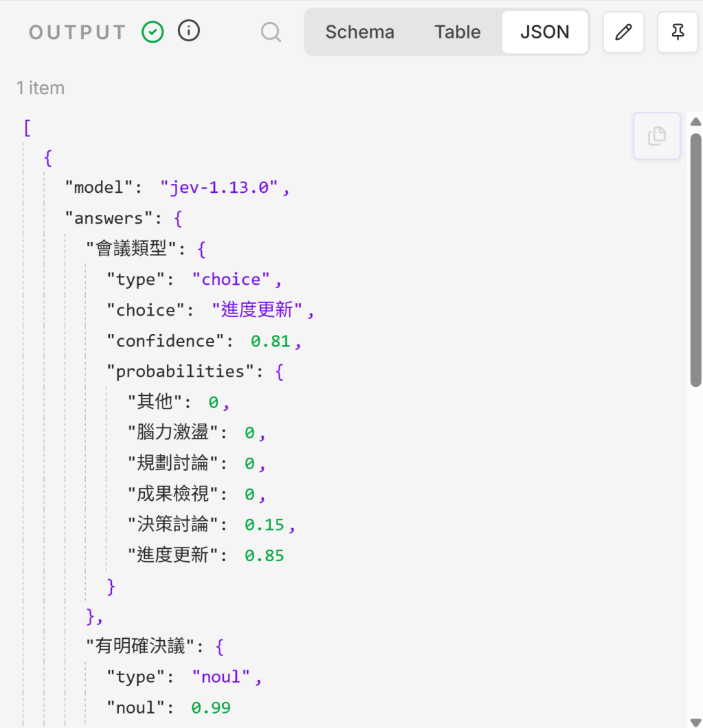The image size is (703, 728).
Task: Click the "決策討論" key
Action: coord(173,524)
